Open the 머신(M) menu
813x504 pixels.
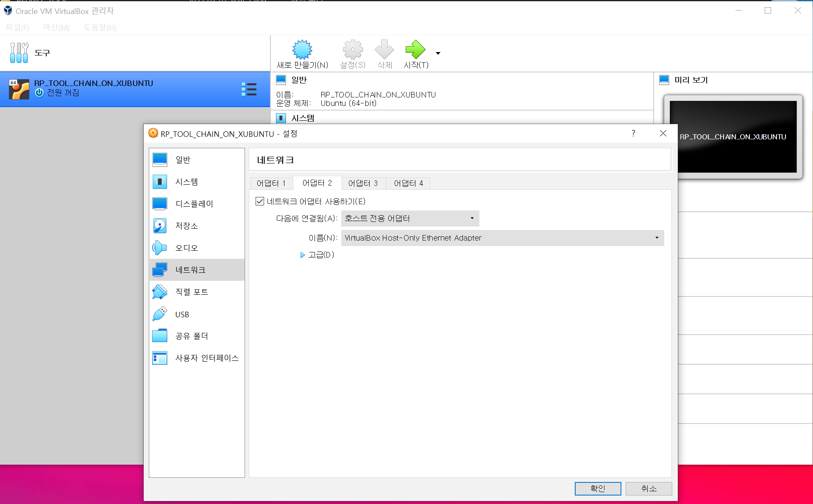pyautogui.click(x=56, y=28)
